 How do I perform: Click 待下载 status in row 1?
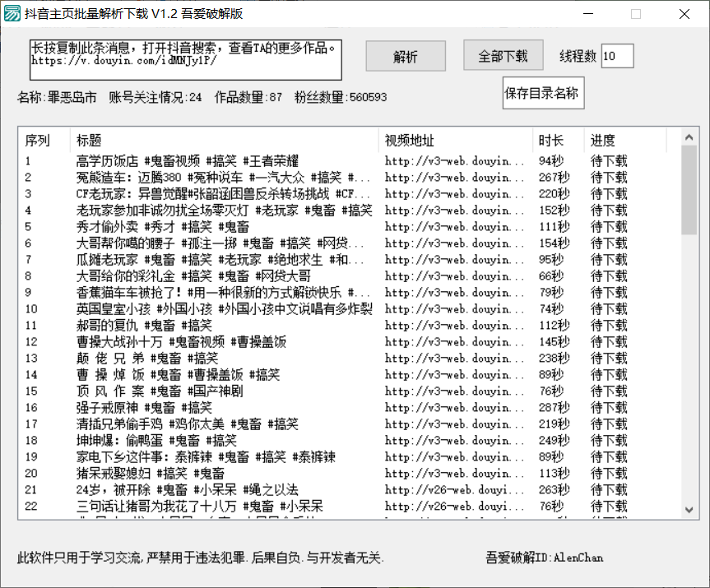(x=609, y=161)
